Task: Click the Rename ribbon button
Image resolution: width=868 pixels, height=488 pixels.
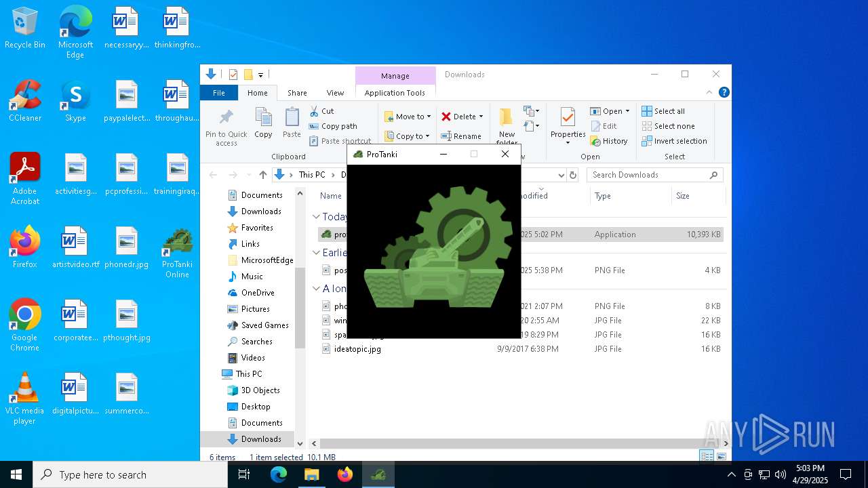Action: point(461,136)
